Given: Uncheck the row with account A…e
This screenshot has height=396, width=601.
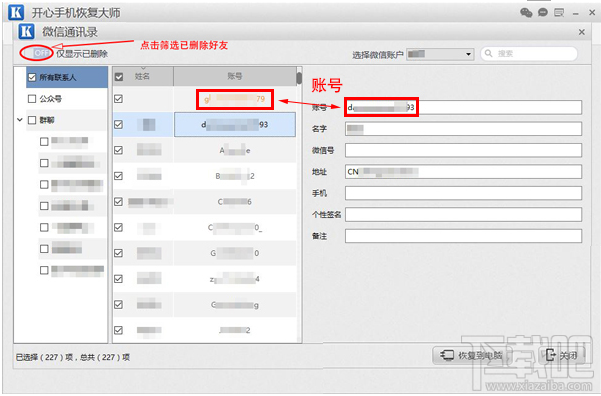Looking at the screenshot, I should (x=118, y=150).
